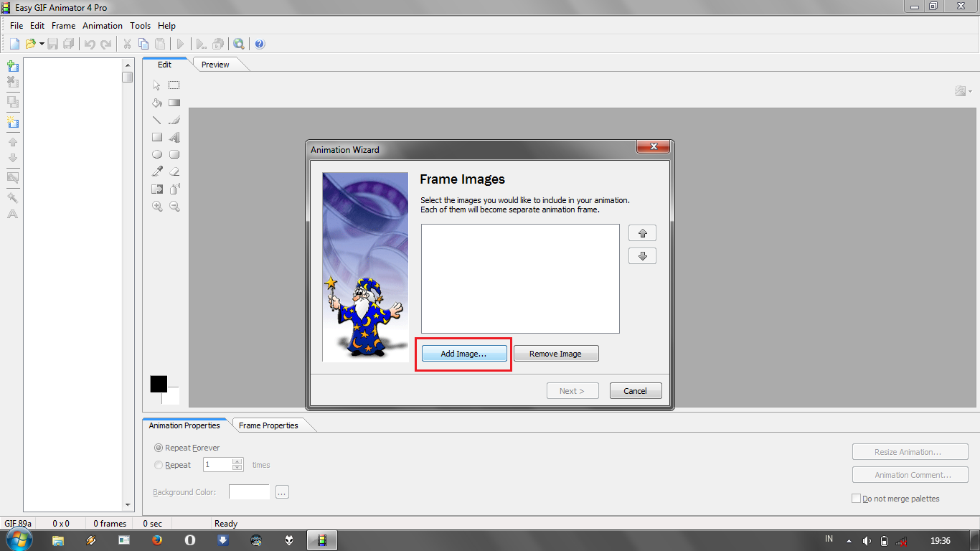
Task: Click the wizard Next > button
Action: pyautogui.click(x=573, y=391)
